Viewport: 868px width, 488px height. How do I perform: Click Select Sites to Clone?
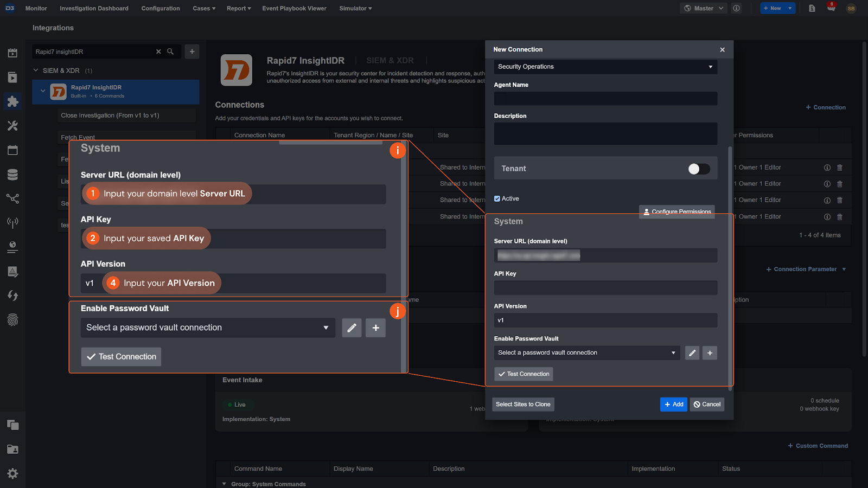coord(523,404)
